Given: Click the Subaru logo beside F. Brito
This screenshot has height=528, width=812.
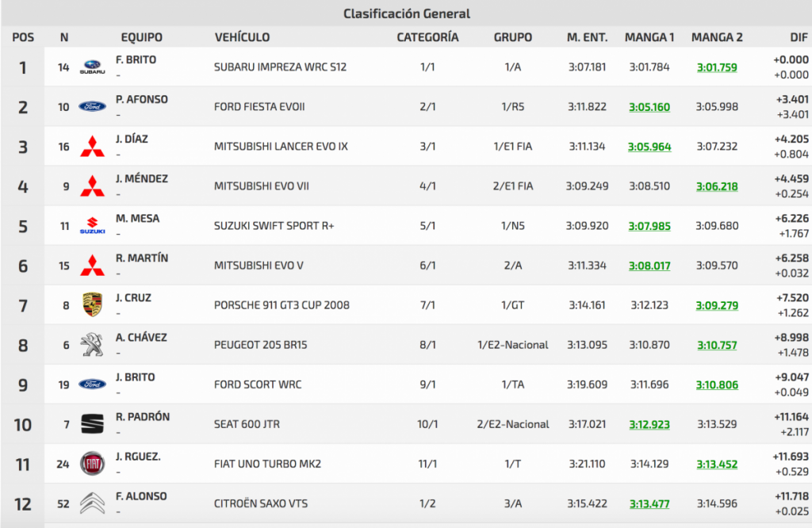Looking at the screenshot, I should coord(92,67).
